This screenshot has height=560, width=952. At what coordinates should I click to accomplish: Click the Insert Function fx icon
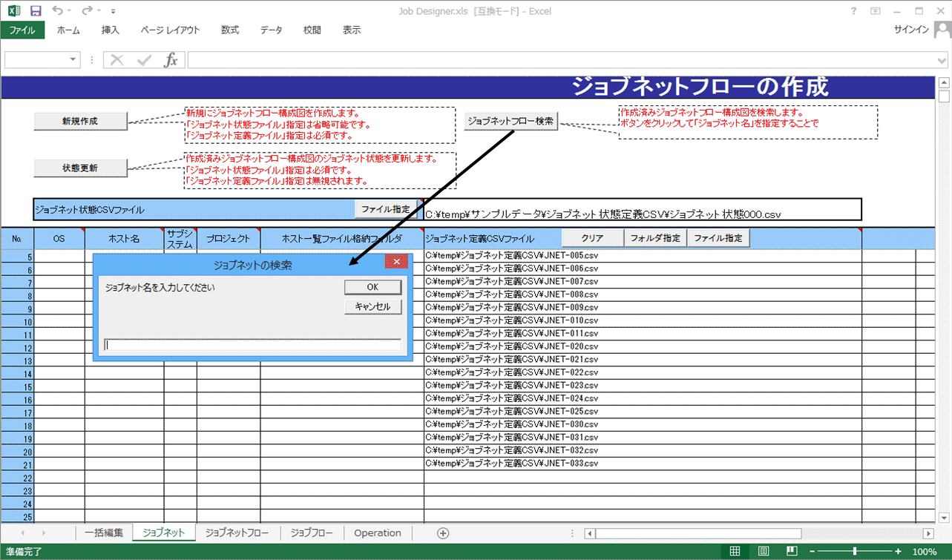(171, 60)
